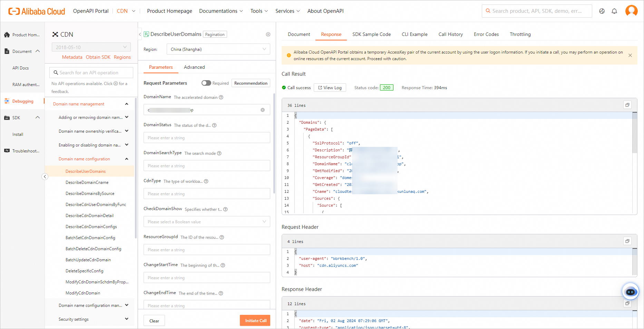644x329 pixels.
Task: Copy the Call Result response body
Action: point(627,105)
